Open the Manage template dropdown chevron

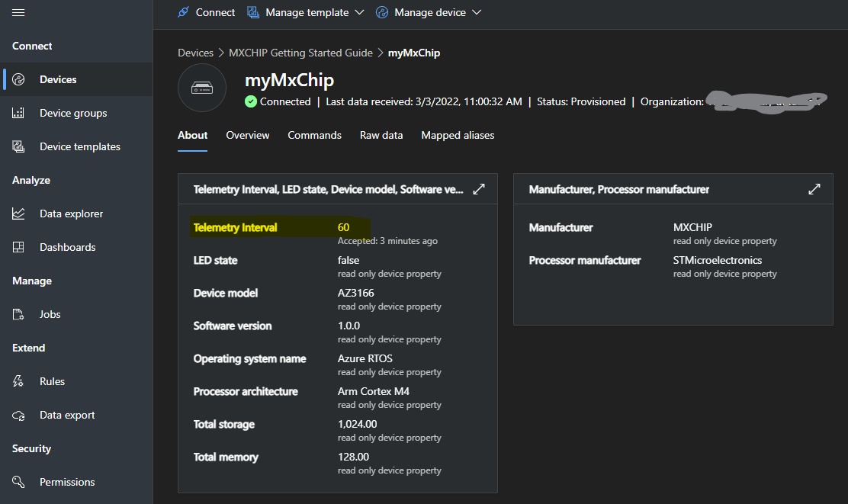click(360, 12)
